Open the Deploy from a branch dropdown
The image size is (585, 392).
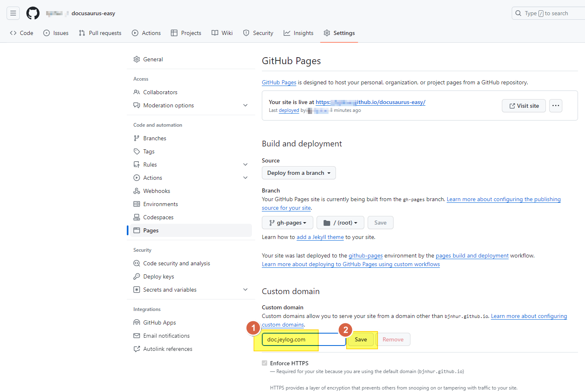coord(299,173)
